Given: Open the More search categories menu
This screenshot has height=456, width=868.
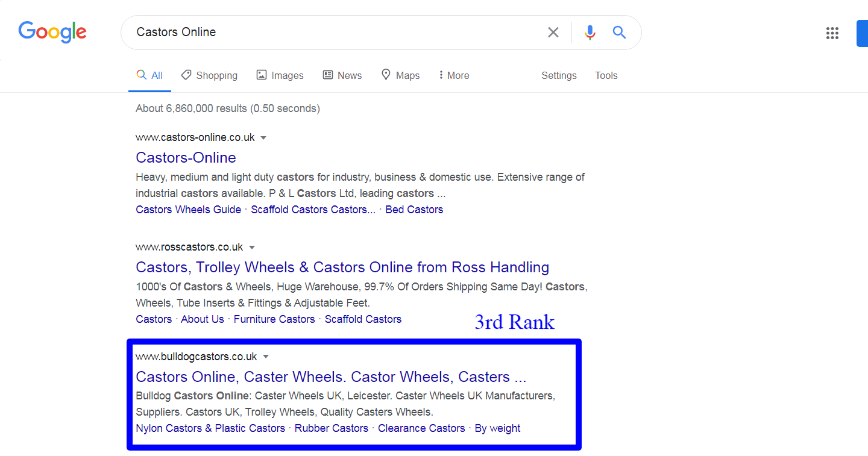Looking at the screenshot, I should click(x=454, y=75).
